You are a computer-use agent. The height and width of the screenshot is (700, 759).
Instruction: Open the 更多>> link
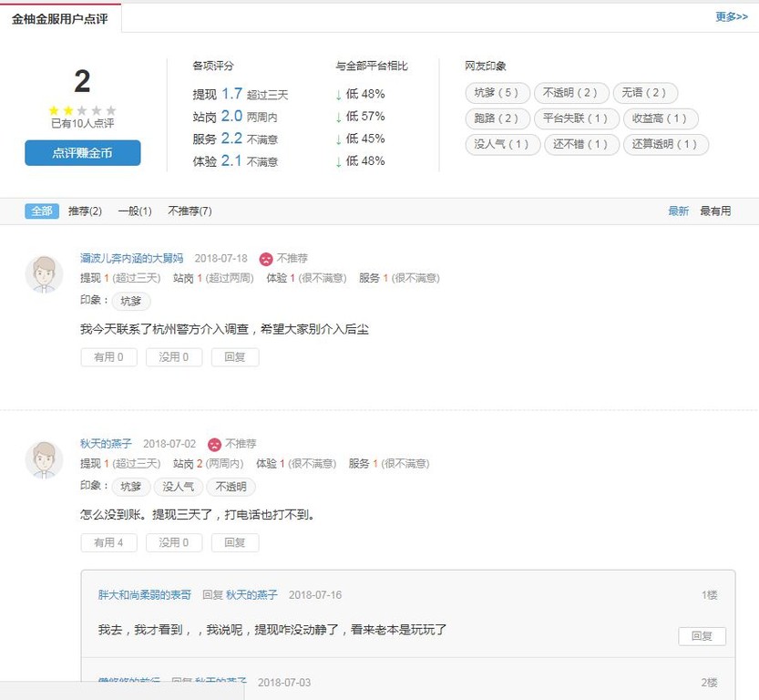[x=731, y=16]
